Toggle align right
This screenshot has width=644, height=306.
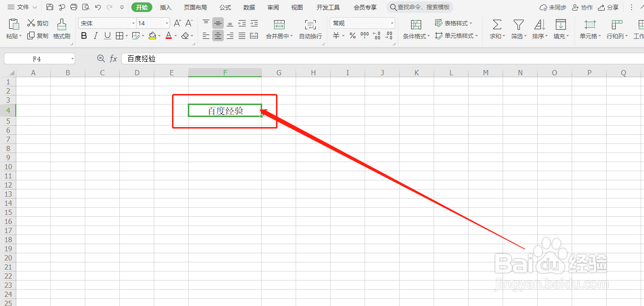coord(230,35)
